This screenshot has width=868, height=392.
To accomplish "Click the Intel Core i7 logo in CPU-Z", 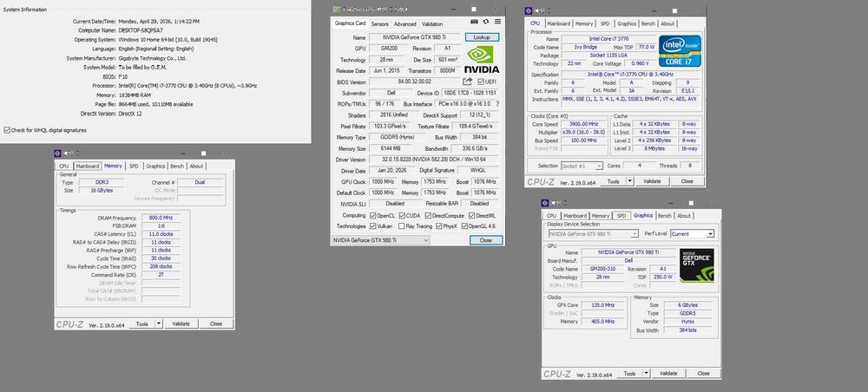I will [680, 51].
